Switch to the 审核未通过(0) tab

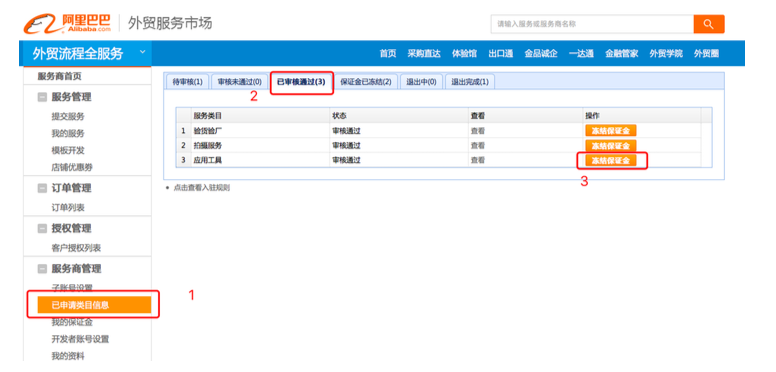(240, 82)
